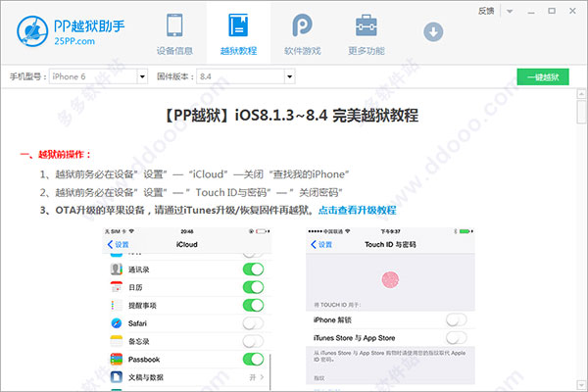Open the menu arrow next to 反馈
588x392 pixels.
click(510, 11)
